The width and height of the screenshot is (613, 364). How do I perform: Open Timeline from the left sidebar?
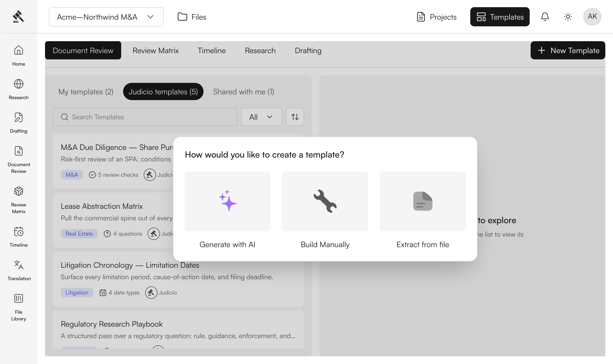tap(19, 237)
